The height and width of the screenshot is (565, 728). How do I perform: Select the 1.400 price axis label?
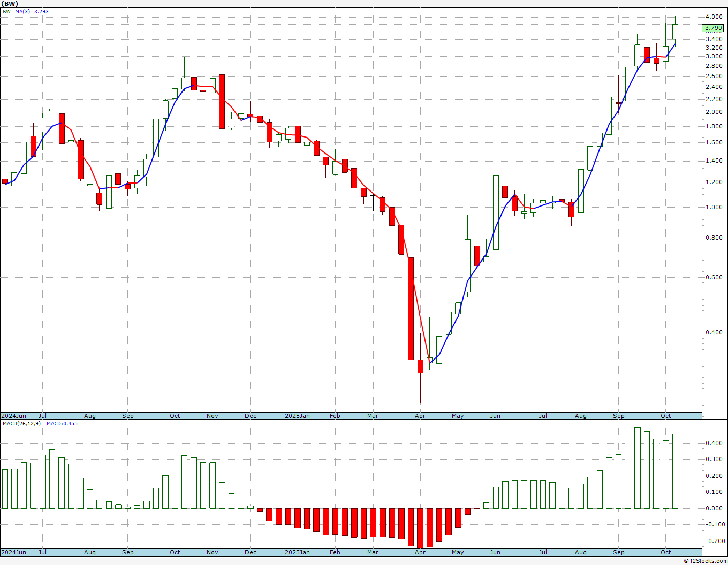(x=714, y=161)
